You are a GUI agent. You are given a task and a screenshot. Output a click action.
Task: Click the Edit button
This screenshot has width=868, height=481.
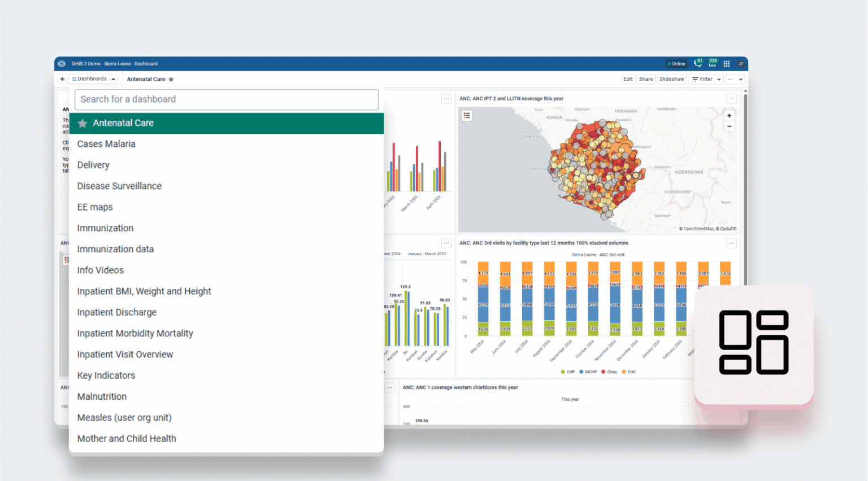pyautogui.click(x=628, y=79)
